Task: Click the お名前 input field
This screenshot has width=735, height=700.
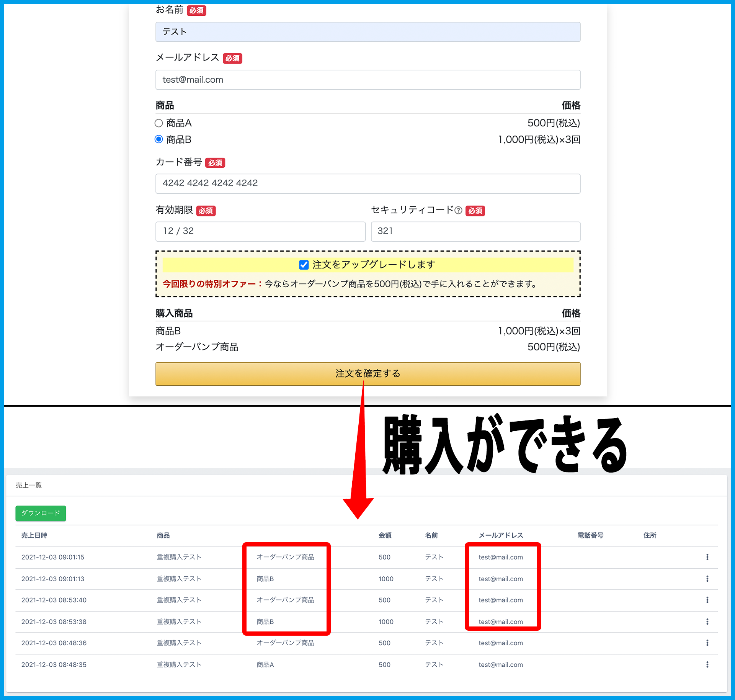Action: (367, 32)
